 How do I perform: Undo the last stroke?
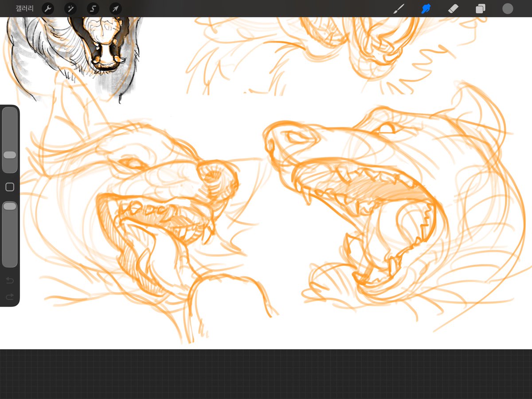pyautogui.click(x=10, y=280)
